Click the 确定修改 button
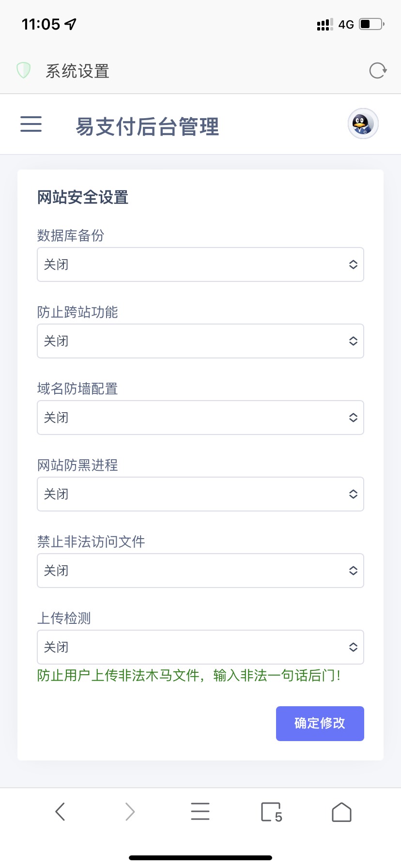The image size is (401, 868). click(x=320, y=723)
